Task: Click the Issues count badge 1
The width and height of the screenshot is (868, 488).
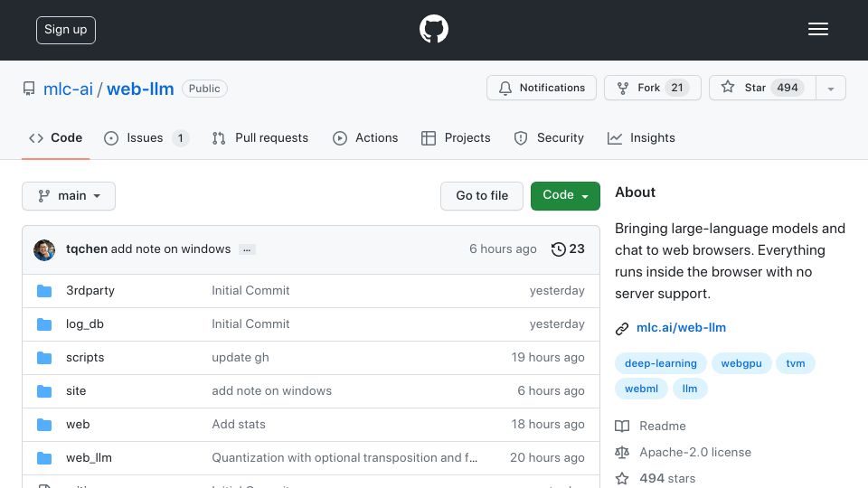Action: [x=181, y=137]
